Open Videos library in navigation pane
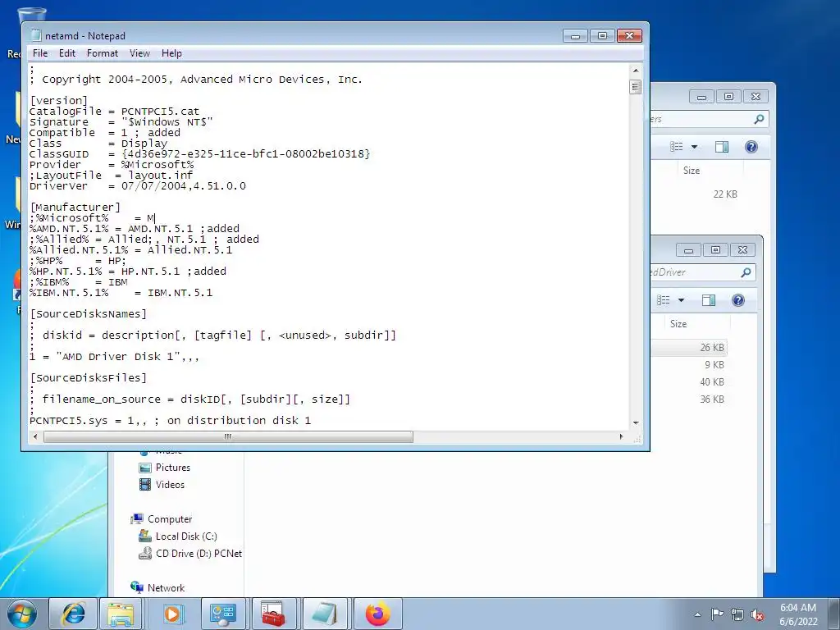This screenshot has height=630, width=840. click(170, 484)
